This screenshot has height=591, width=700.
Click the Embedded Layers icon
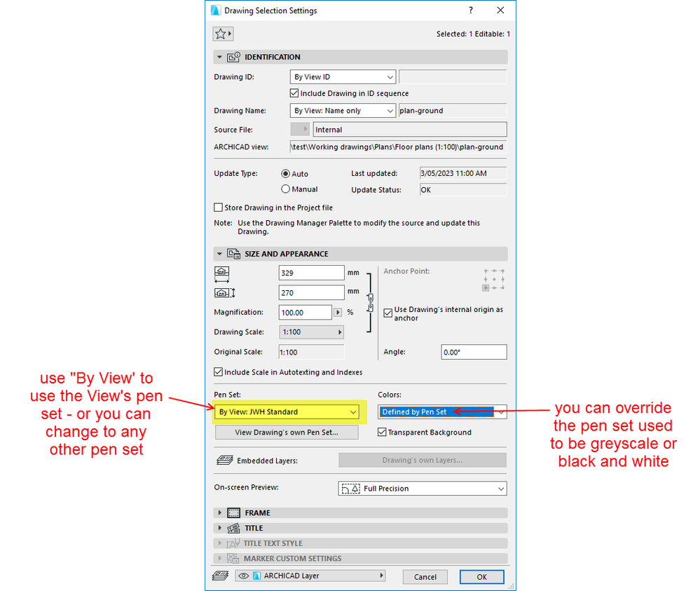point(224,460)
